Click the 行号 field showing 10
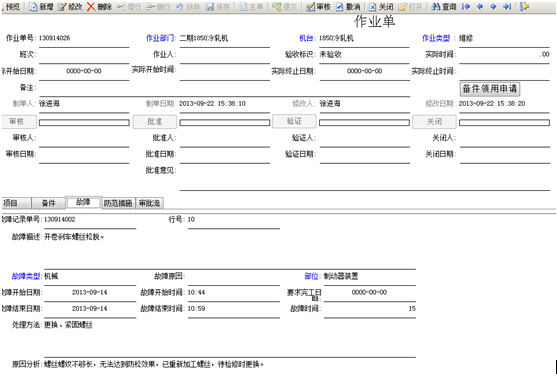The height and width of the screenshot is (378, 557). [x=233, y=220]
